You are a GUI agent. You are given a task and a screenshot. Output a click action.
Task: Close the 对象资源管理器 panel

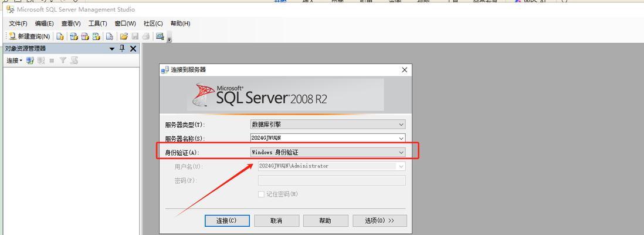[133, 49]
